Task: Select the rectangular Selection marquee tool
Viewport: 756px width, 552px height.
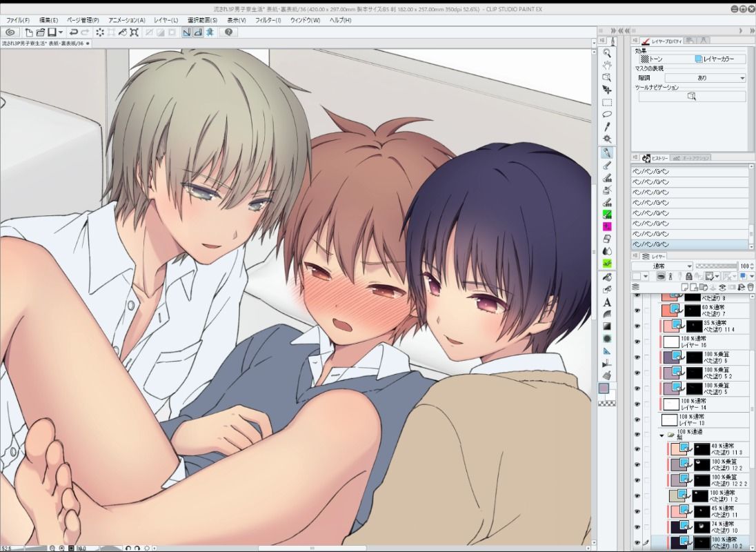Action: (x=607, y=102)
